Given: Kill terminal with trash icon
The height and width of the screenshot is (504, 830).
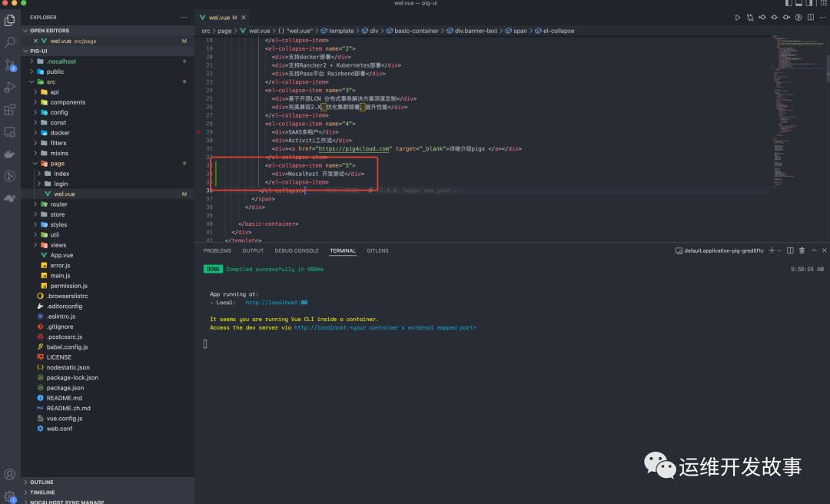Looking at the screenshot, I should [802, 250].
